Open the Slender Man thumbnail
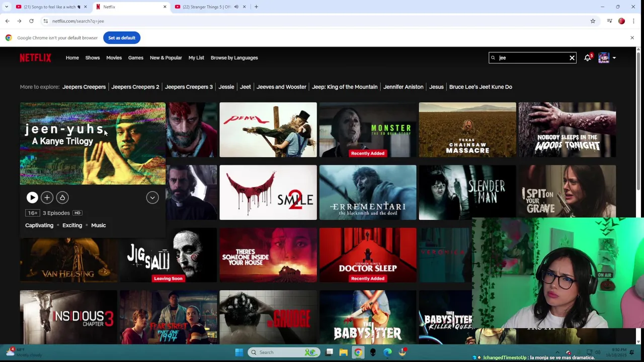The width and height of the screenshot is (644, 362). pos(467,192)
